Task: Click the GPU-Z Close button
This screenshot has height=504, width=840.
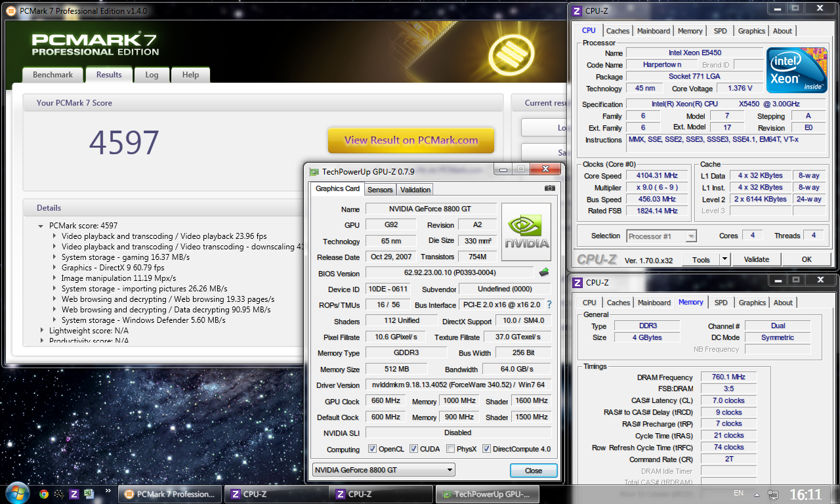Action: (534, 471)
